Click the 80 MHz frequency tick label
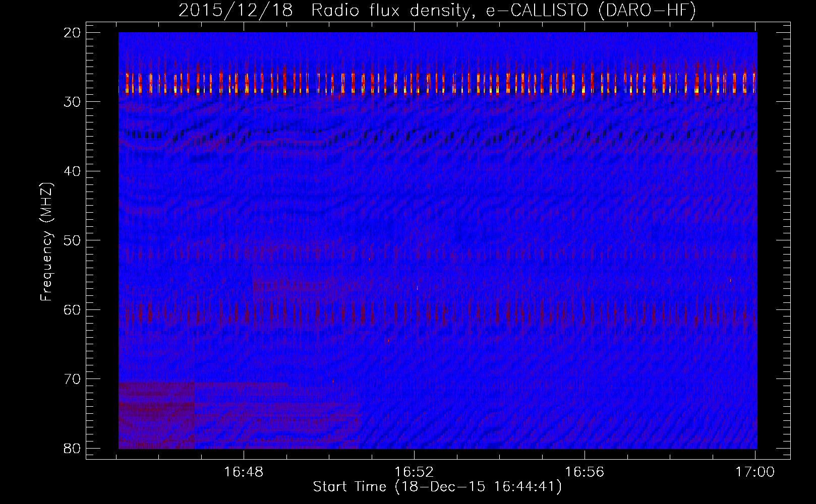Screen dimensions: 816x504 point(73,448)
